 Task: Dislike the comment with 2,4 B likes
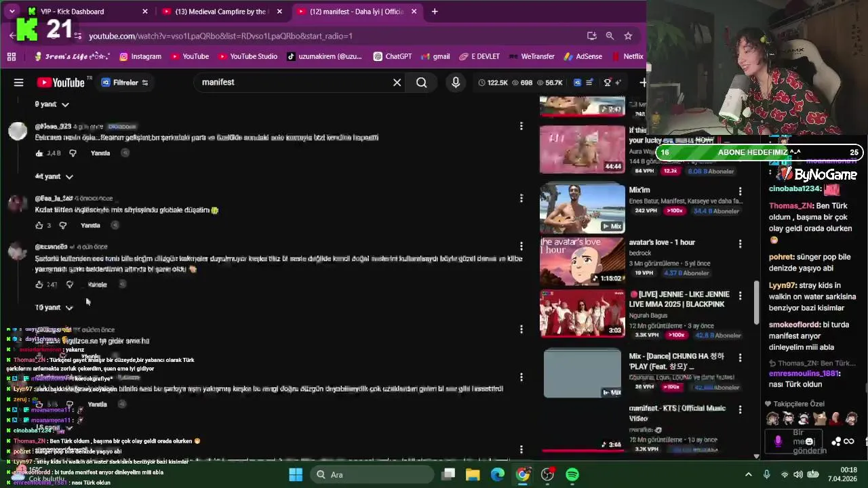tap(72, 153)
